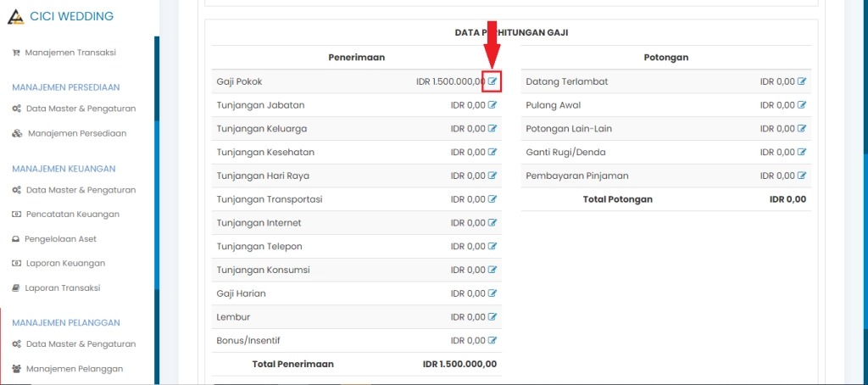Edit the Gaji Pokok amount
868x385 pixels.
pos(492,81)
